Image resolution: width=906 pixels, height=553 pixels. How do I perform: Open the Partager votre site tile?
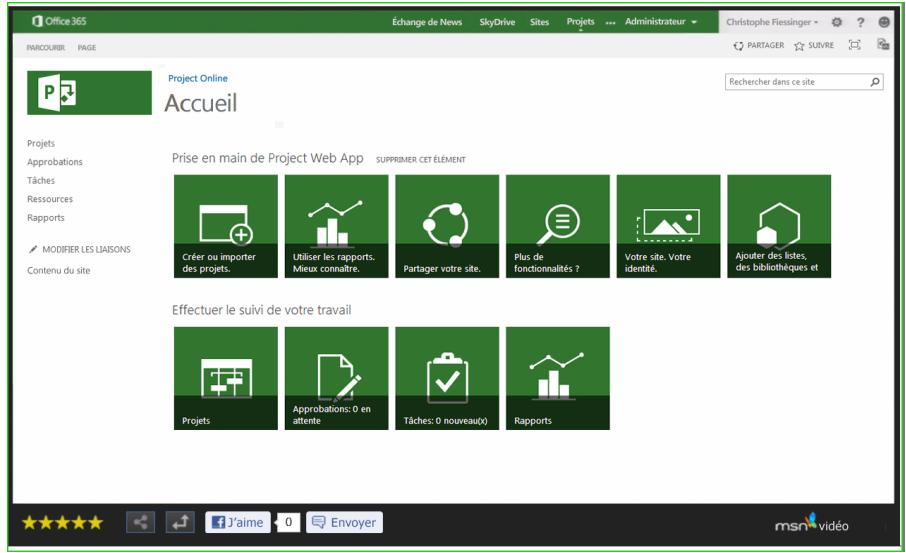[x=447, y=226]
